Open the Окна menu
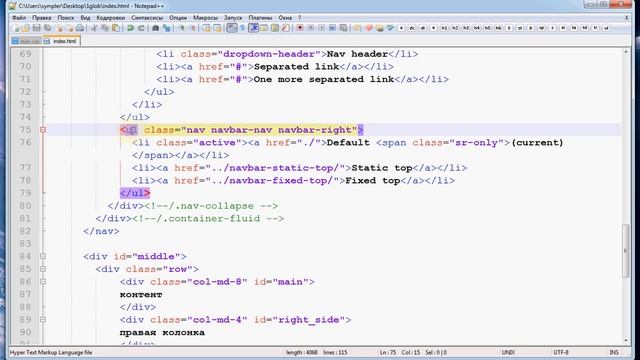The width and height of the screenshot is (640, 360). pos(285,18)
